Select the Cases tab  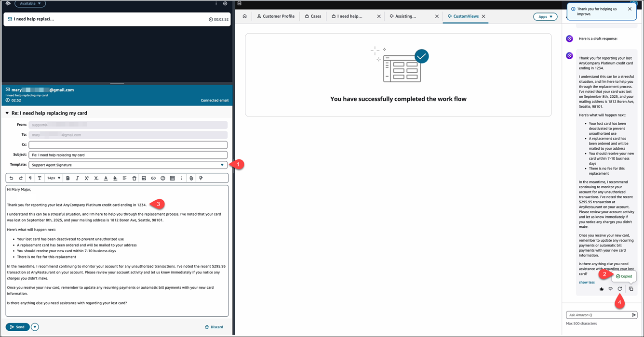312,16
